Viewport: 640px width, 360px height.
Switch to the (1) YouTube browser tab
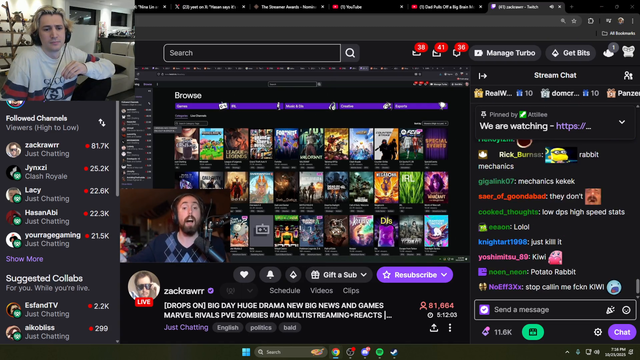pos(368,7)
